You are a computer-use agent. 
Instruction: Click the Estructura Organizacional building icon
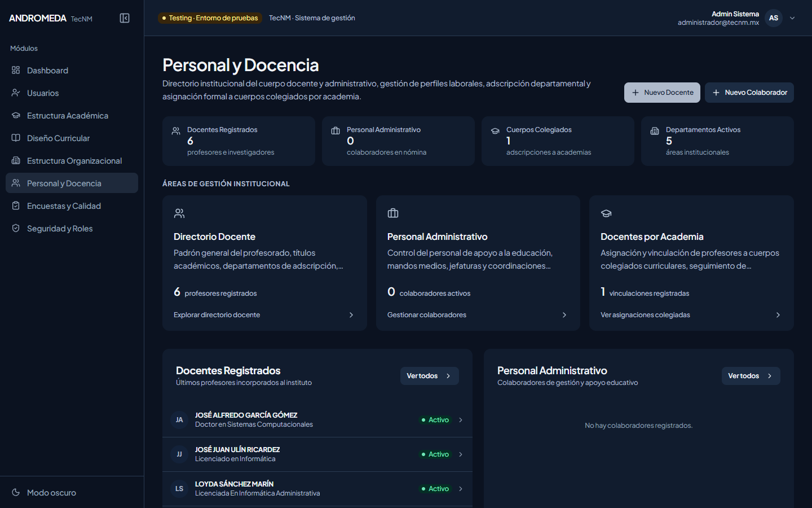pyautogui.click(x=16, y=160)
